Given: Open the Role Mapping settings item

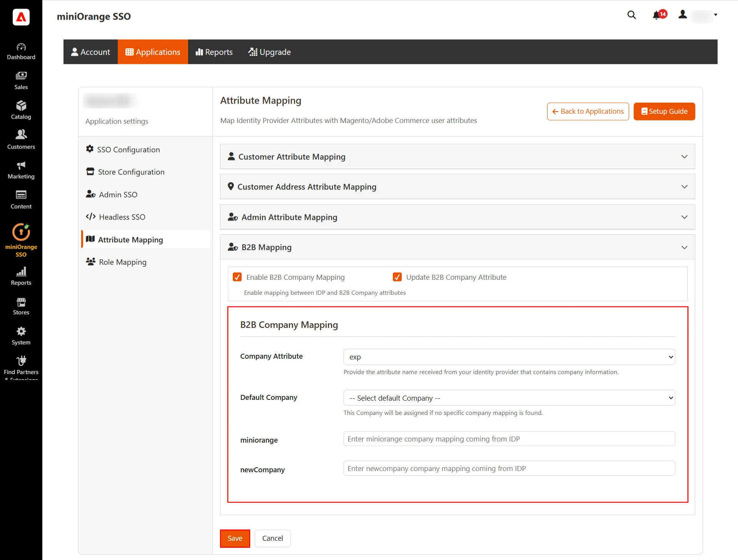Looking at the screenshot, I should (145, 262).
